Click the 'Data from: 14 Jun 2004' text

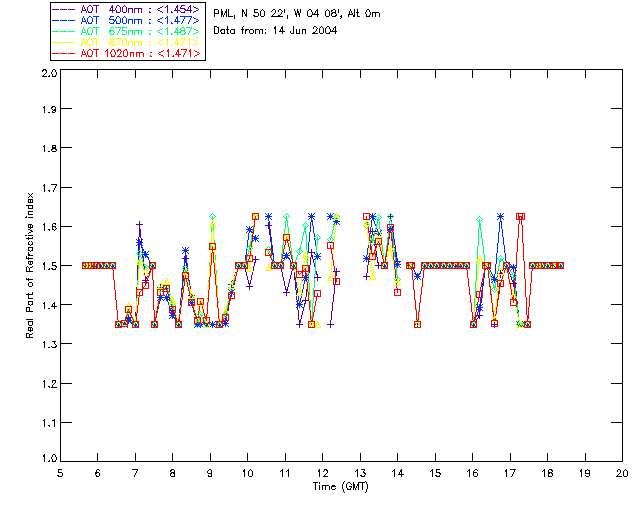[275, 31]
